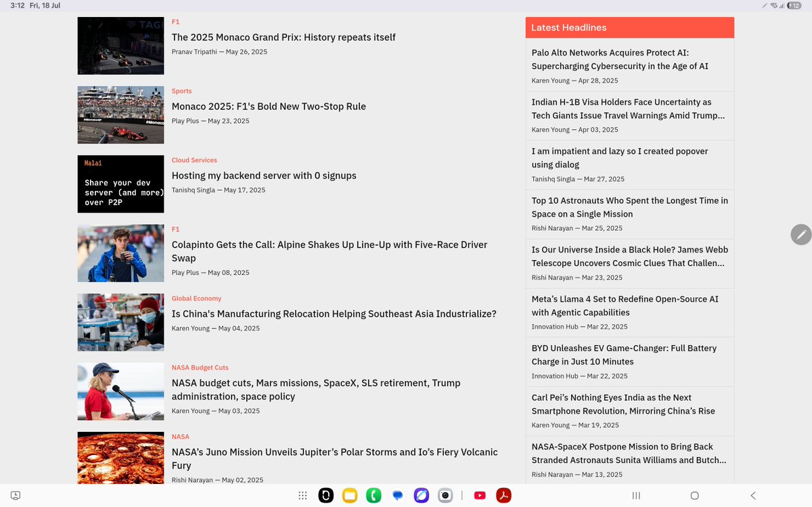
Task: Click "Play Plus — May 23, 2025" byline
Action: tap(210, 120)
